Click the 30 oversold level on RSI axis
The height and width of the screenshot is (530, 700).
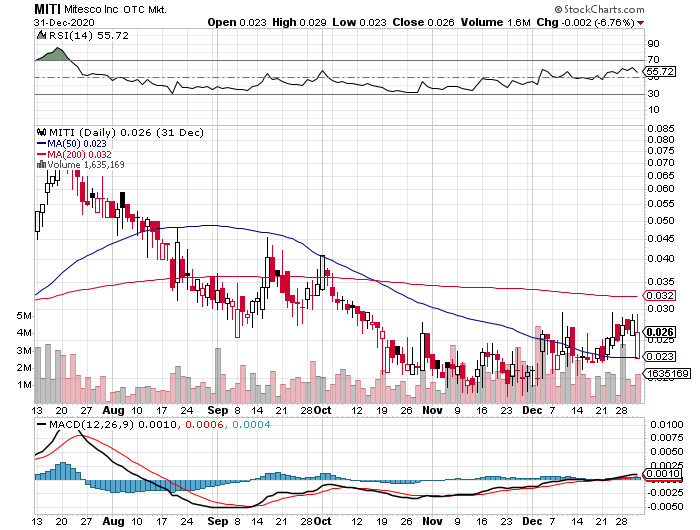pos(653,93)
